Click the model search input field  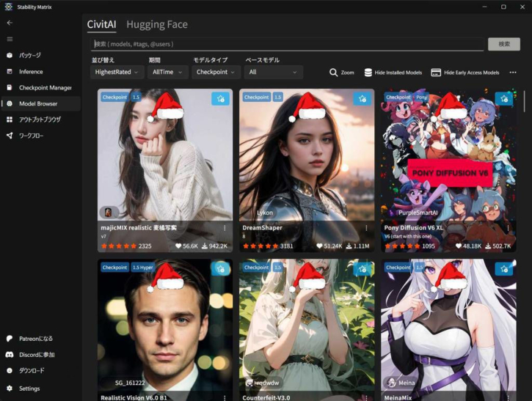286,44
